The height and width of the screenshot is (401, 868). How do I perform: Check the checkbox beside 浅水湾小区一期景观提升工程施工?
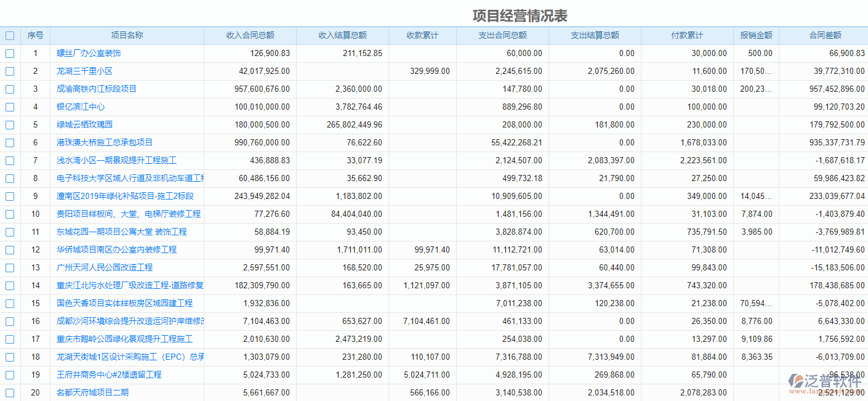click(x=10, y=160)
